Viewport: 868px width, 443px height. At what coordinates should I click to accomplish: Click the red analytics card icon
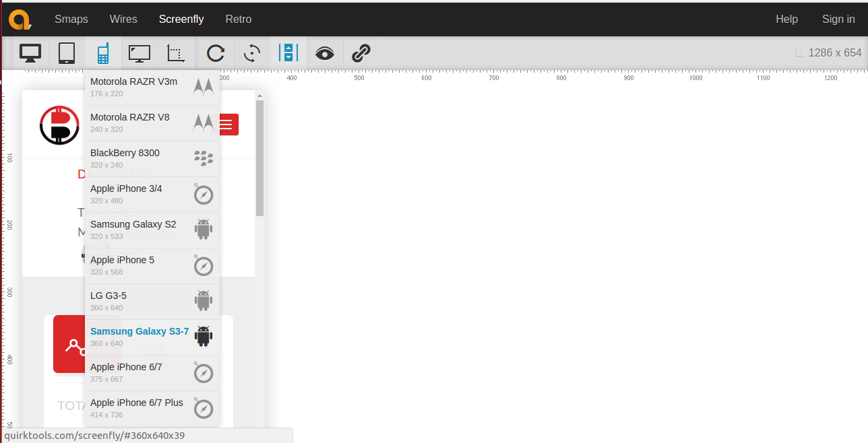click(70, 344)
